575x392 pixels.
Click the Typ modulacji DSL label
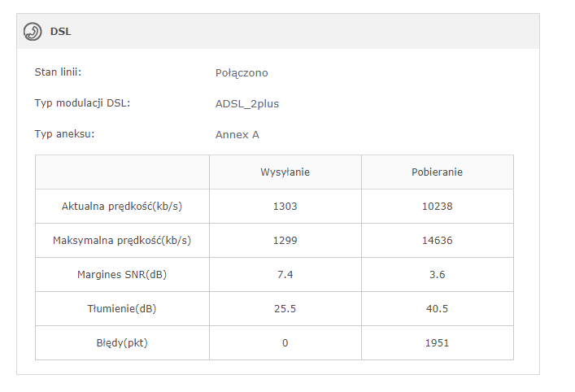pos(82,103)
